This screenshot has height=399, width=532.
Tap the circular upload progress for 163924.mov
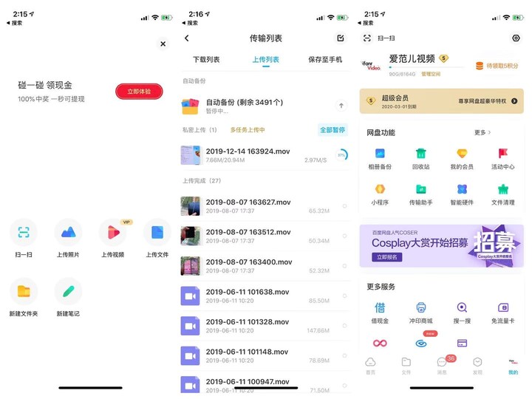coord(341,155)
